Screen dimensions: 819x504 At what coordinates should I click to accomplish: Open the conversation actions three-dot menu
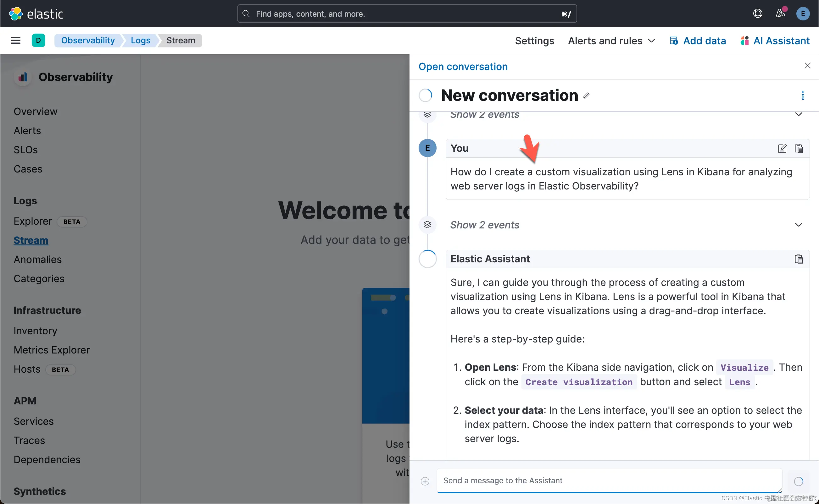(803, 95)
